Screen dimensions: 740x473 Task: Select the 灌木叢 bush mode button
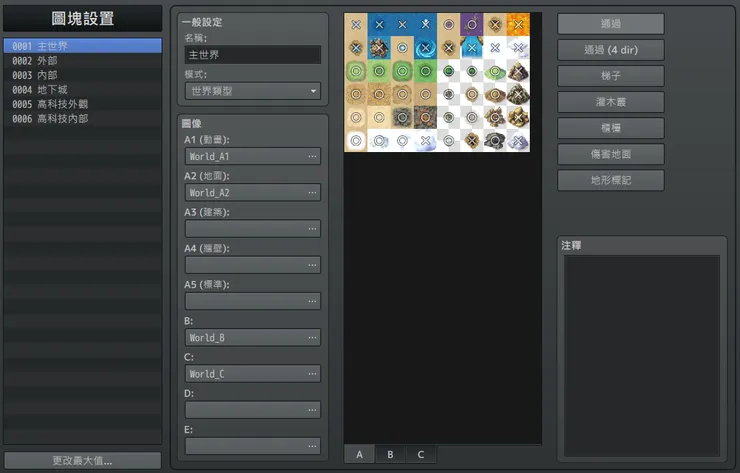[611, 102]
